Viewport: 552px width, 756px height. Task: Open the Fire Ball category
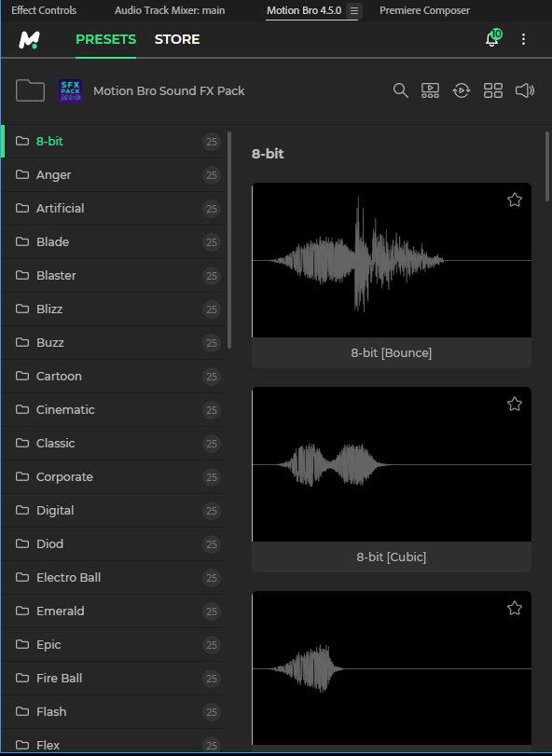[x=114, y=678]
